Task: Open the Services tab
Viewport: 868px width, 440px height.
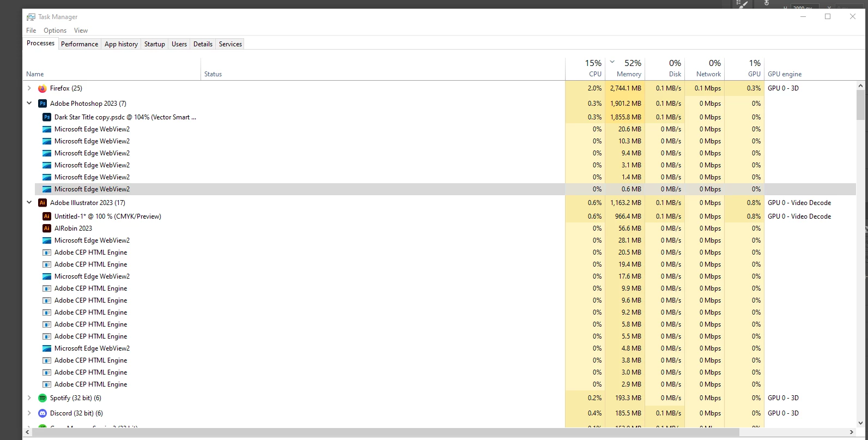Action: 230,44
